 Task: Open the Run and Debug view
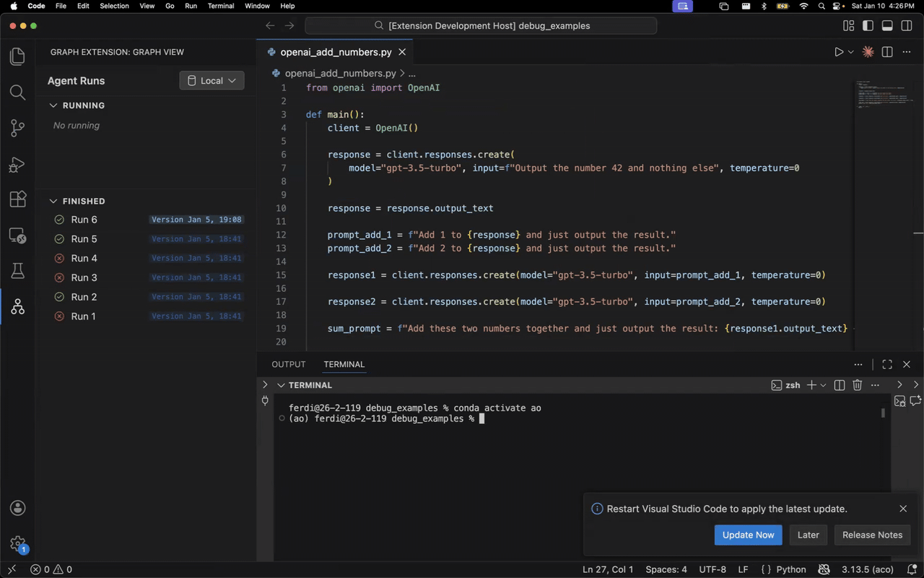point(17,165)
